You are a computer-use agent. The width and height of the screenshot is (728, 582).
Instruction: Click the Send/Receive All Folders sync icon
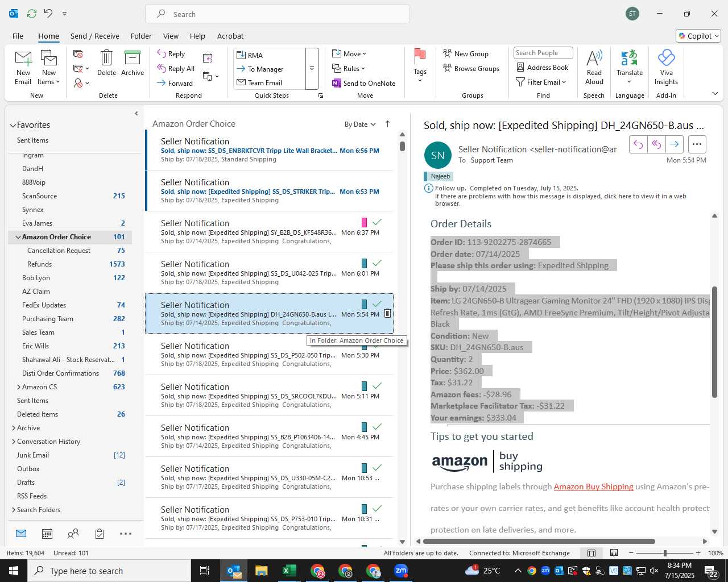coord(32,13)
